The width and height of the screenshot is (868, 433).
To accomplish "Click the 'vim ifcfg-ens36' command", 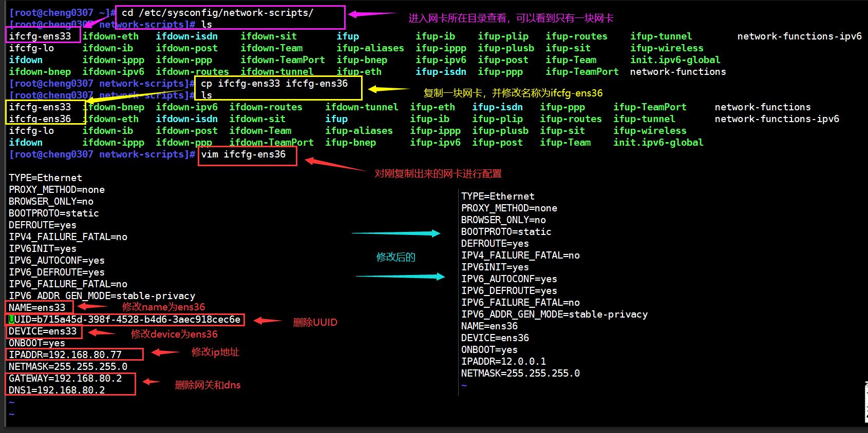I will tap(243, 154).
